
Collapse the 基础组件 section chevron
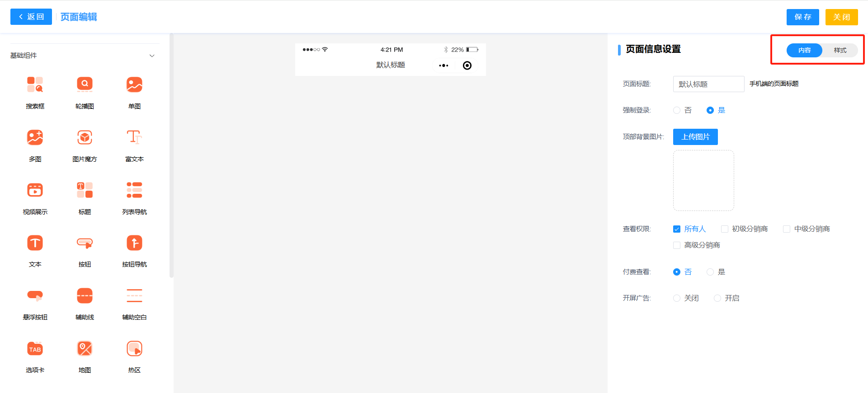coord(152,56)
